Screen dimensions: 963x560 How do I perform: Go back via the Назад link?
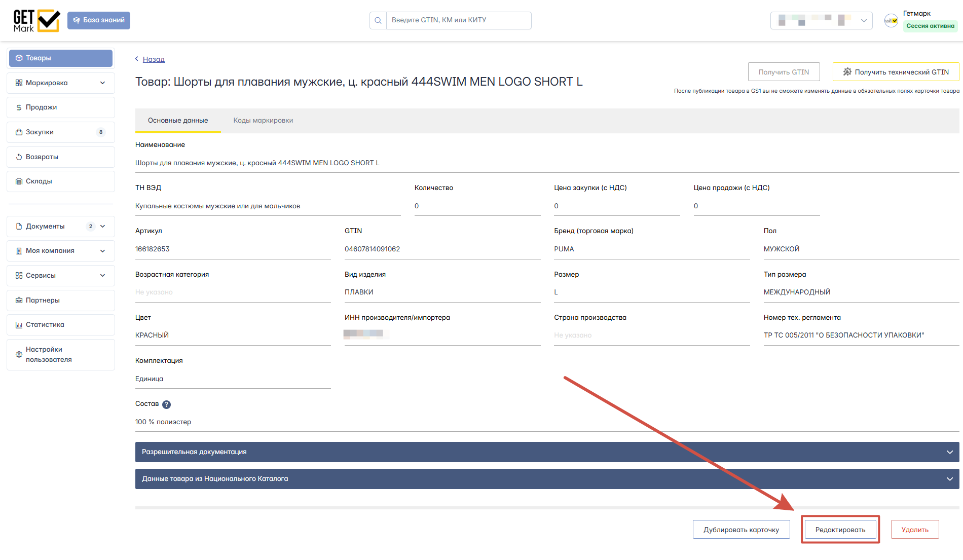154,59
